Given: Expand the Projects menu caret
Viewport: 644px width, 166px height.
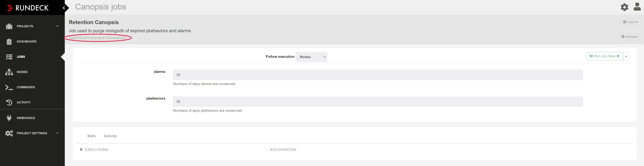Looking at the screenshot, I should click(57, 26).
